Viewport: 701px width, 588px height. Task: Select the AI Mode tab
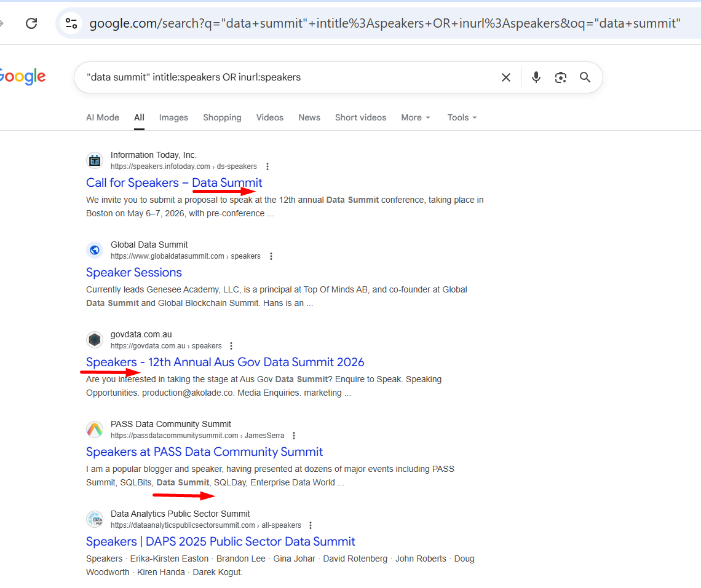click(x=103, y=117)
